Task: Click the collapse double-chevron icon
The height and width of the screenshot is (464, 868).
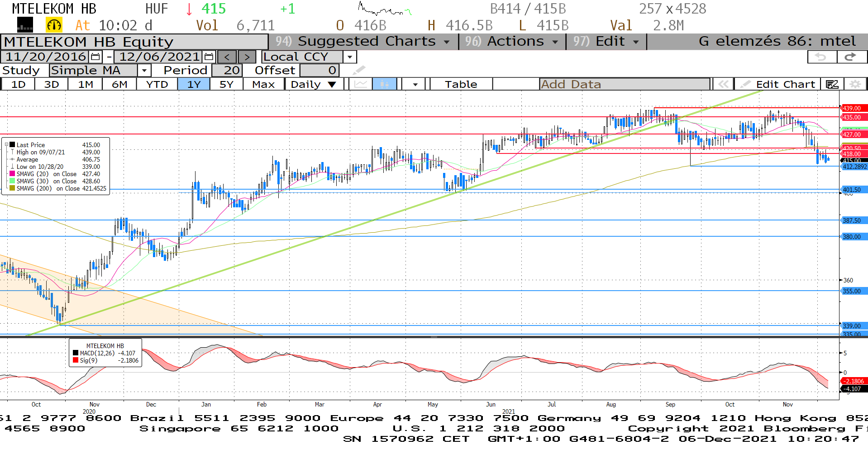Action: [723, 84]
